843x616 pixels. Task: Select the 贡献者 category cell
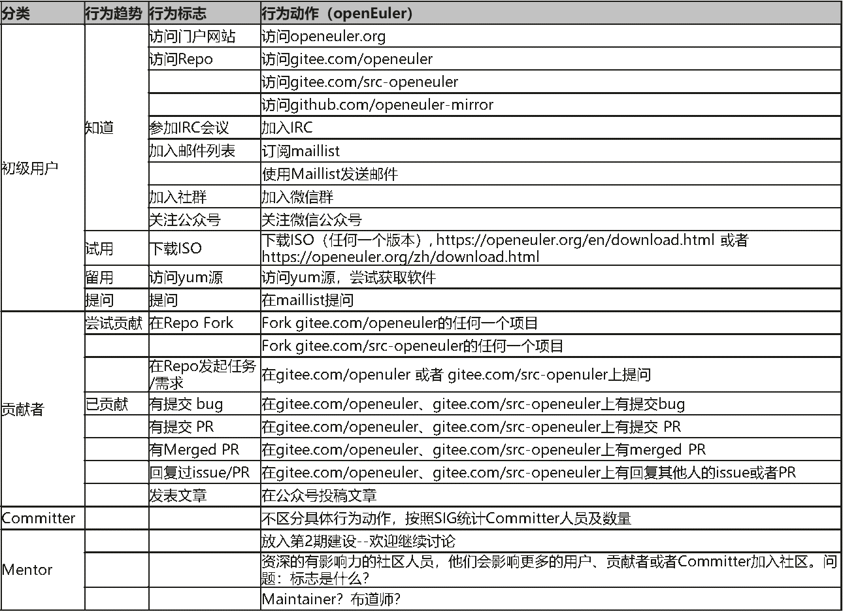[x=23, y=410]
